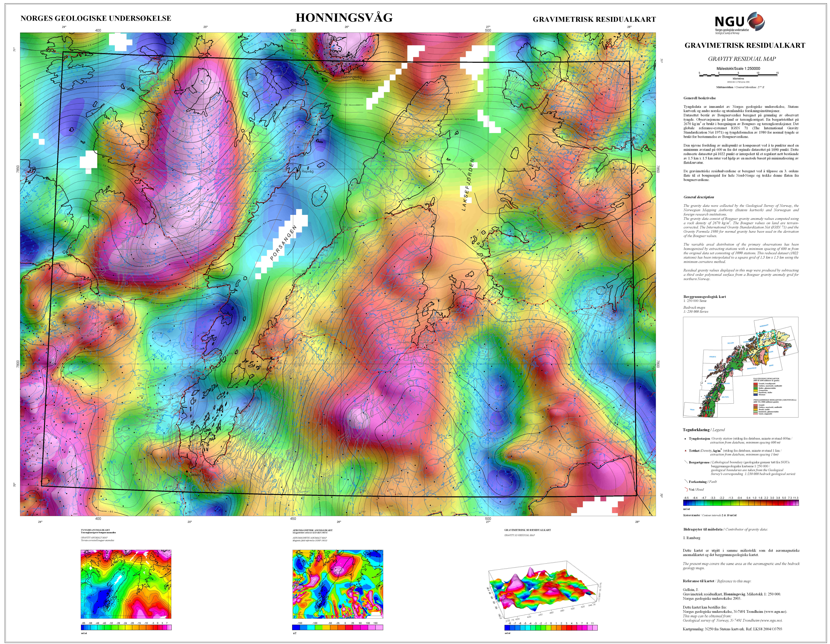Click the nT color bar under the aeromagnetic map
The height and width of the screenshot is (644, 830).
[337, 627]
